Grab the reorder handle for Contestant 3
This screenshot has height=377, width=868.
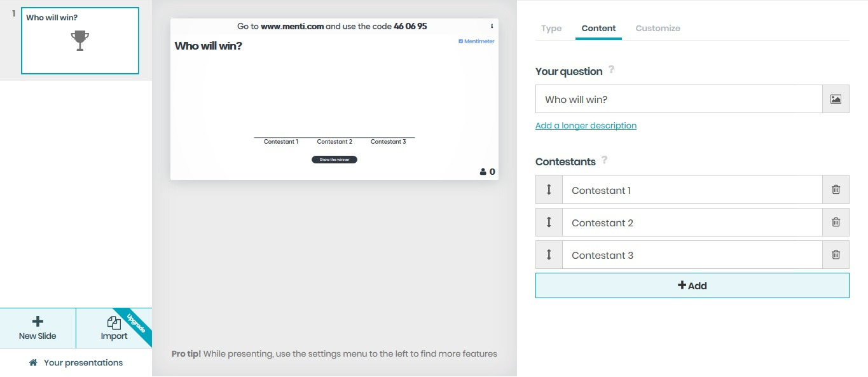point(549,254)
